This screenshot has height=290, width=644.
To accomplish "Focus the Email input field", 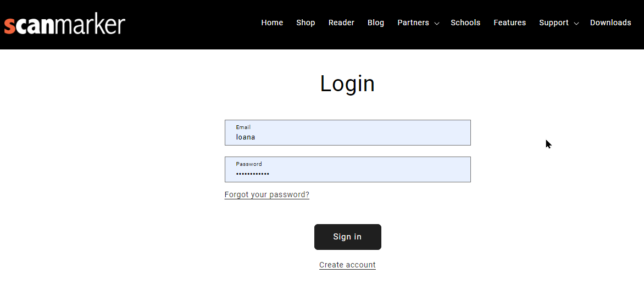I will [x=347, y=133].
